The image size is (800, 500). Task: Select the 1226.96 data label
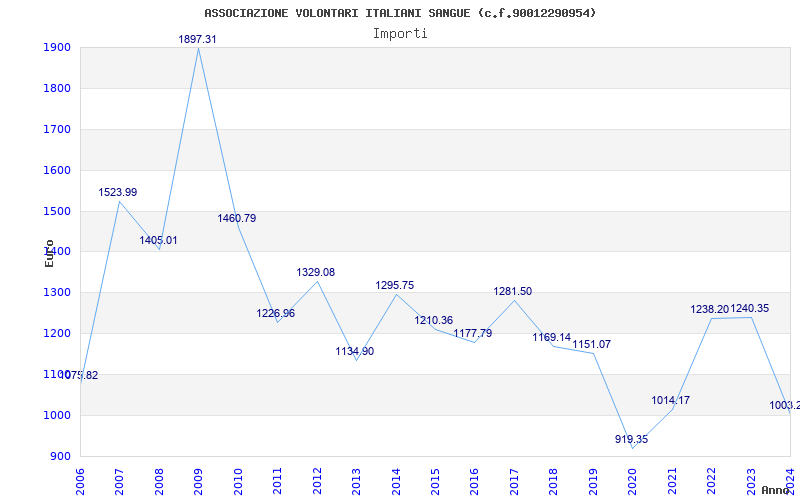(x=276, y=313)
